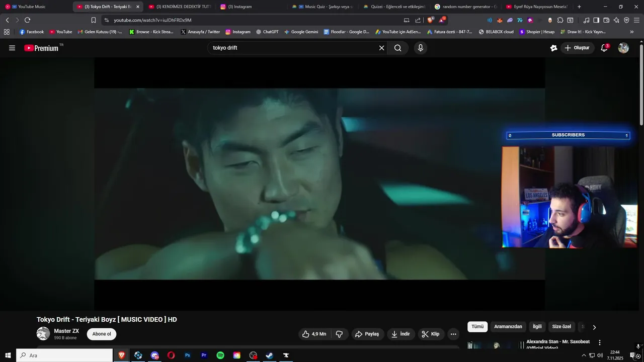Go back with browser back arrow

7,20
